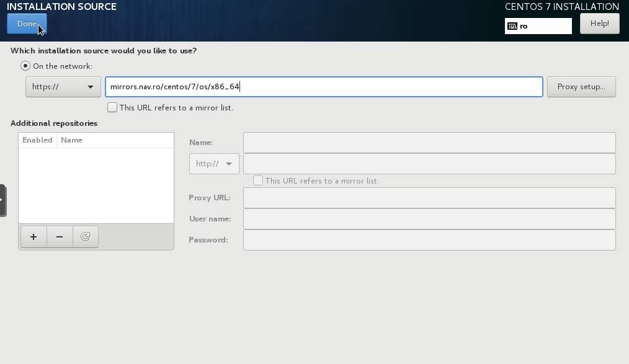Select 'On the network' radio button

pos(25,66)
